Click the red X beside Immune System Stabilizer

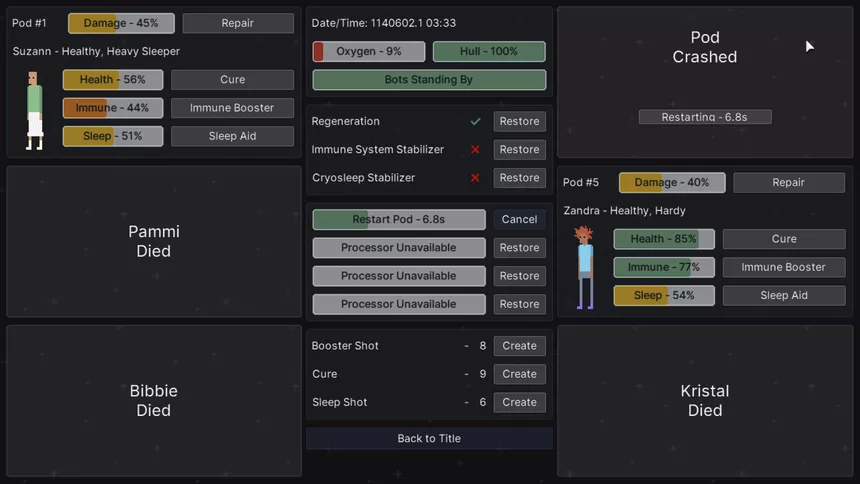[x=475, y=149]
